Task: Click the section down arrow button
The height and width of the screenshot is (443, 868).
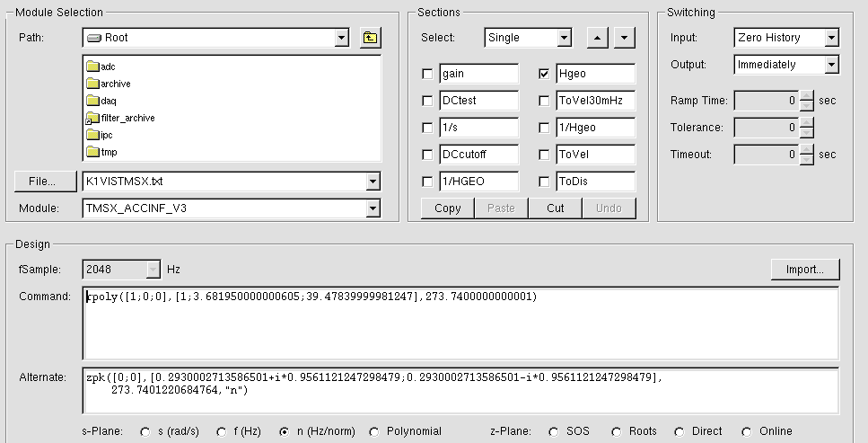Action: coord(625,38)
